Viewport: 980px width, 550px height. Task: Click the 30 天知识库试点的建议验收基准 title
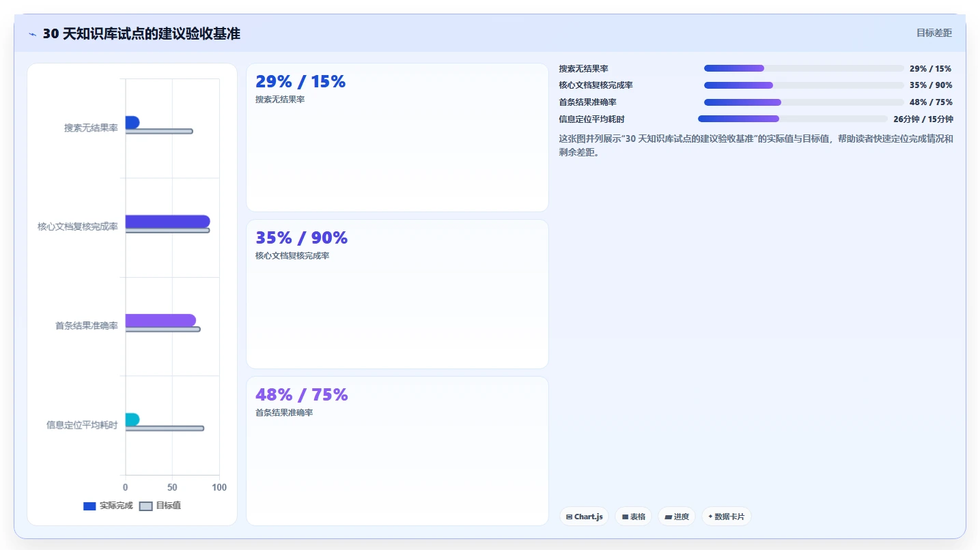click(x=141, y=33)
